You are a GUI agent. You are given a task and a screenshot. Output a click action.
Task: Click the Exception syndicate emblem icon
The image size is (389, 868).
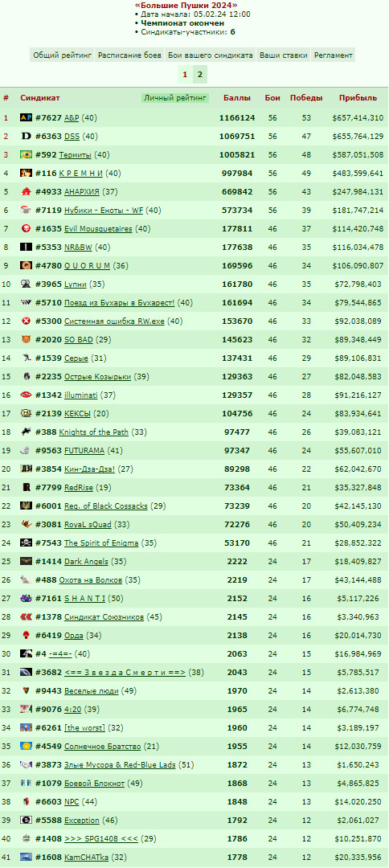tap(26, 820)
